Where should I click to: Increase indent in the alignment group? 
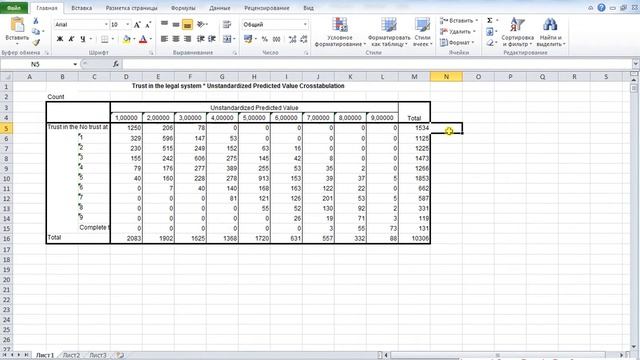tap(212, 39)
